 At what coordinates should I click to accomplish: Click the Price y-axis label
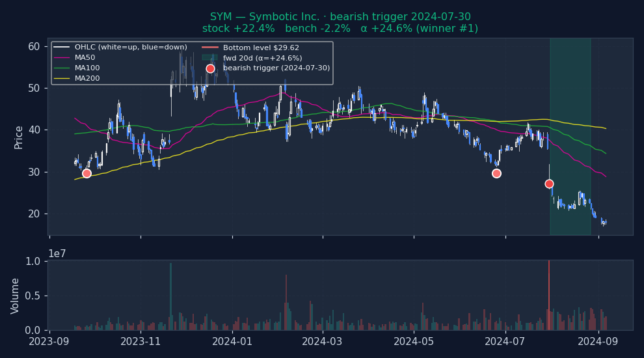click(x=19, y=137)
